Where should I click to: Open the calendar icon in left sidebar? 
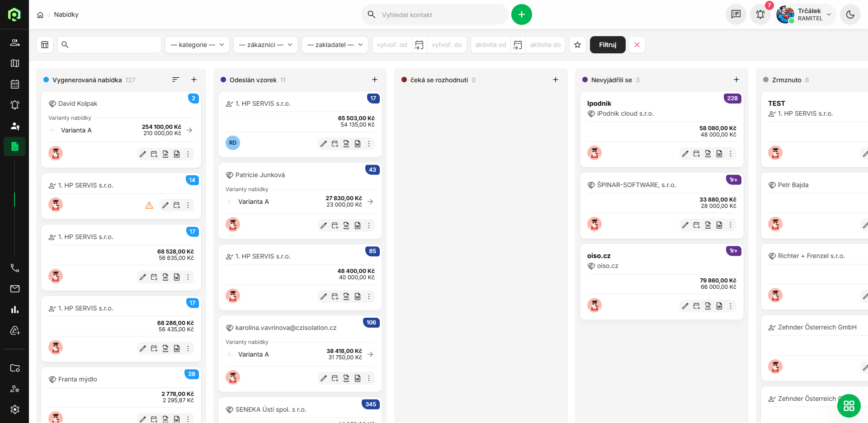pyautogui.click(x=15, y=84)
